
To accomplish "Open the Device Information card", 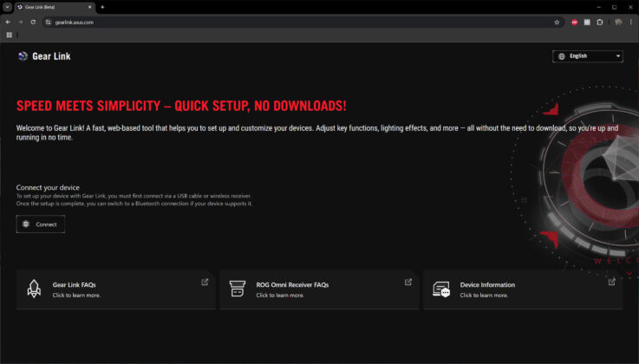I will [523, 289].
